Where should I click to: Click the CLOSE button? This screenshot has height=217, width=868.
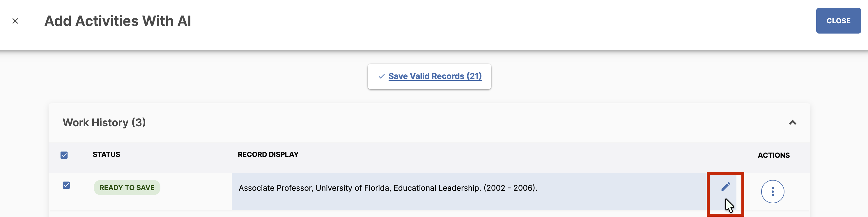tap(838, 21)
